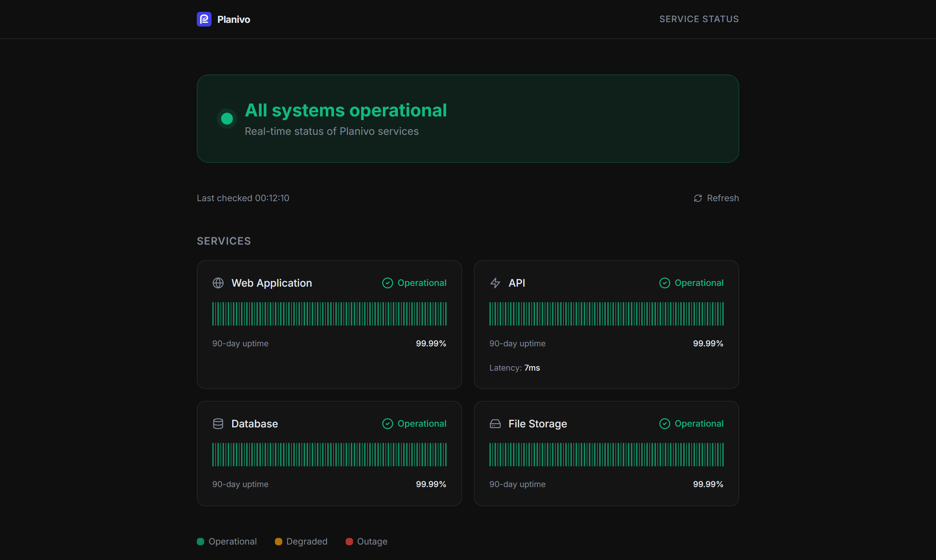The width and height of the screenshot is (936, 560).
Task: Click the API lightning bolt icon
Action: 495,283
